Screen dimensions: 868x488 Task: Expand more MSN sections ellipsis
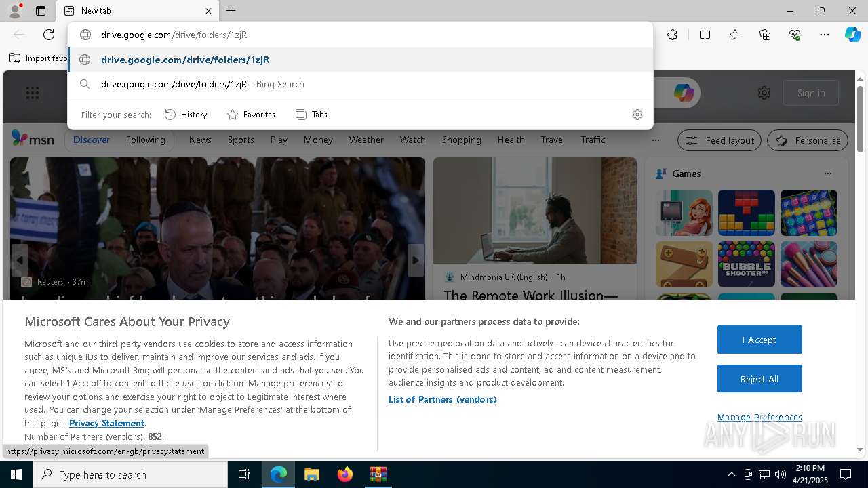click(655, 140)
